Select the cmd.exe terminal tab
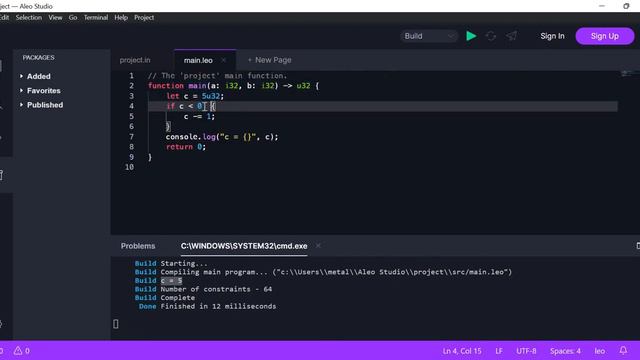The image size is (640, 360). coord(244,246)
